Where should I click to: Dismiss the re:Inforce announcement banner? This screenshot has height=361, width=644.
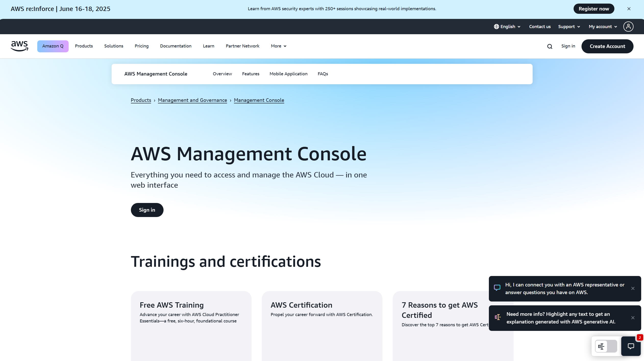point(629,9)
